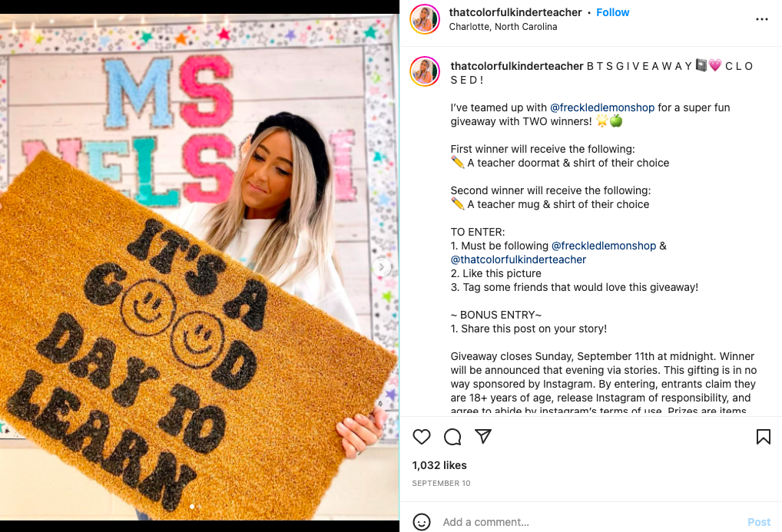Open thatcolorfulkinderteacher username in header

[x=515, y=12]
